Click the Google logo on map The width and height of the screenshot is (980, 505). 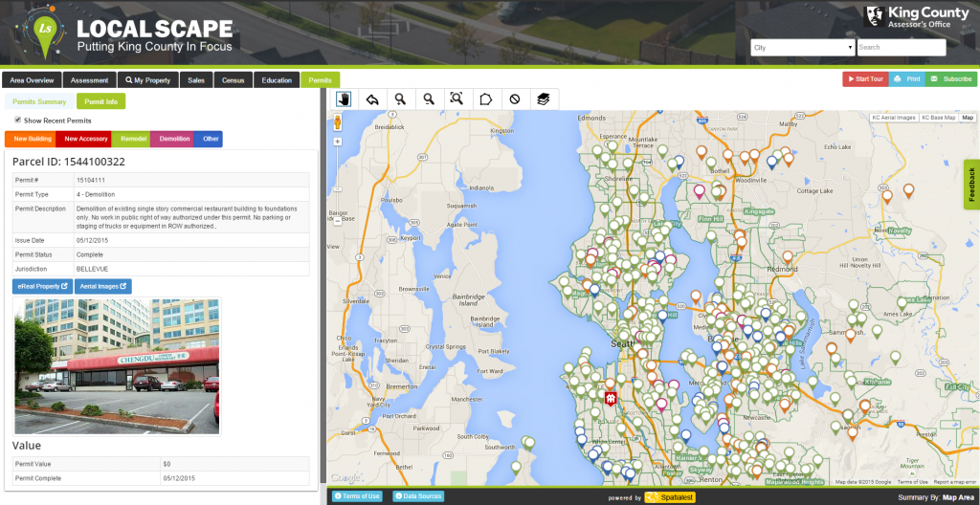pos(345,478)
